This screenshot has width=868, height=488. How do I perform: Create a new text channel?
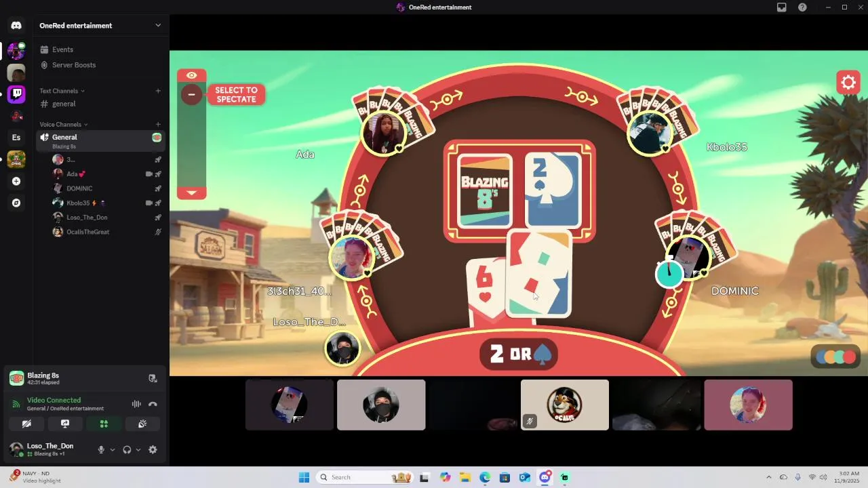158,91
